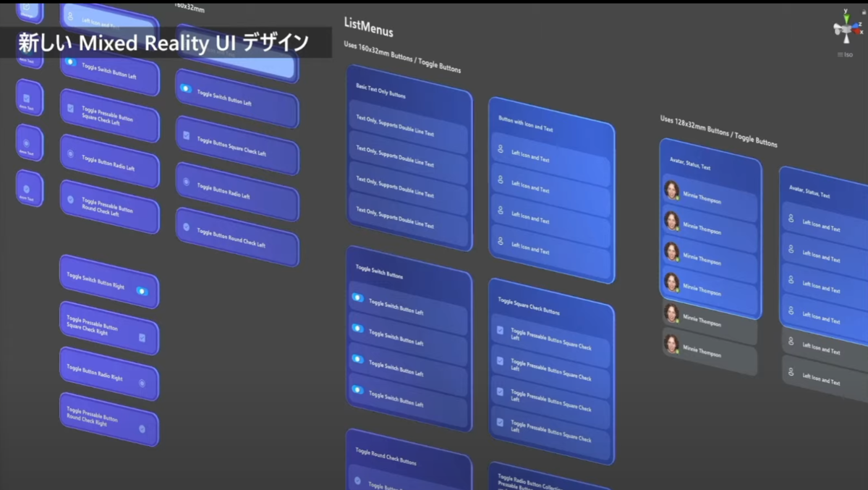This screenshot has width=868, height=490.
Task: Click small square button with round checkmark icon
Action: pos(29,188)
